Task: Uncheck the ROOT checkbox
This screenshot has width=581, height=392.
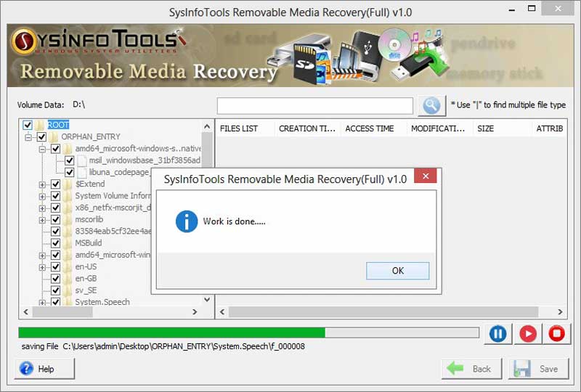Action: point(28,125)
